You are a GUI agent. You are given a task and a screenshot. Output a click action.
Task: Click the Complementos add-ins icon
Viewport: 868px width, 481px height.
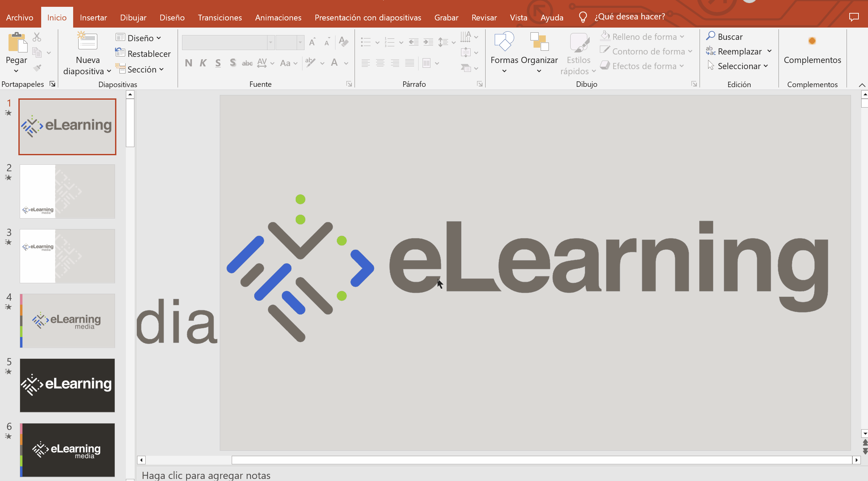click(812, 41)
